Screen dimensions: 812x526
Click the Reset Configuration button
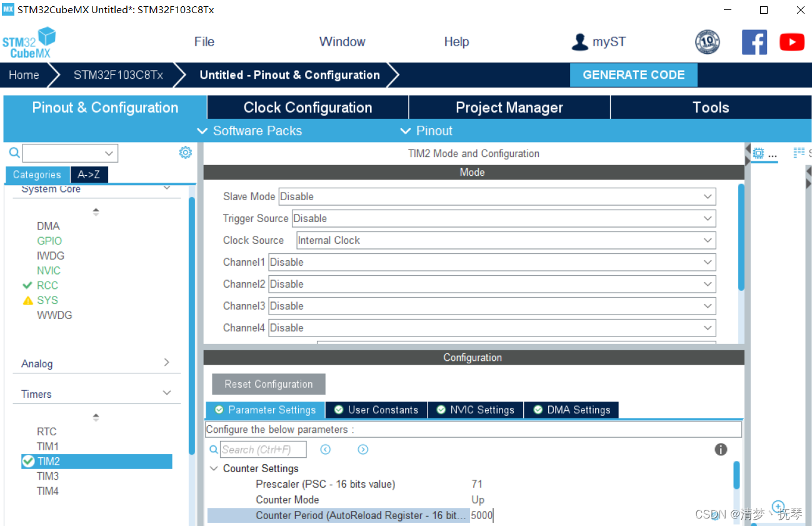[x=269, y=384]
